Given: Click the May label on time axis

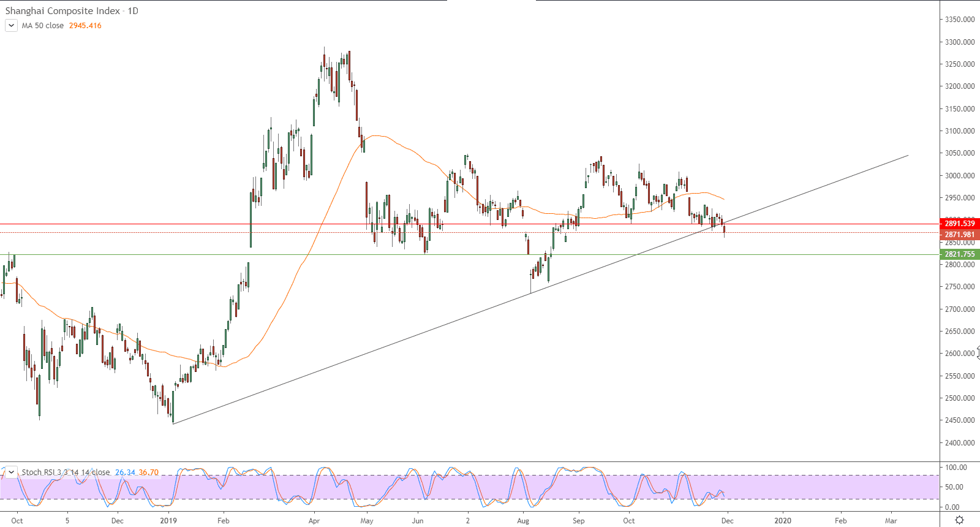Looking at the screenshot, I should click(367, 521).
